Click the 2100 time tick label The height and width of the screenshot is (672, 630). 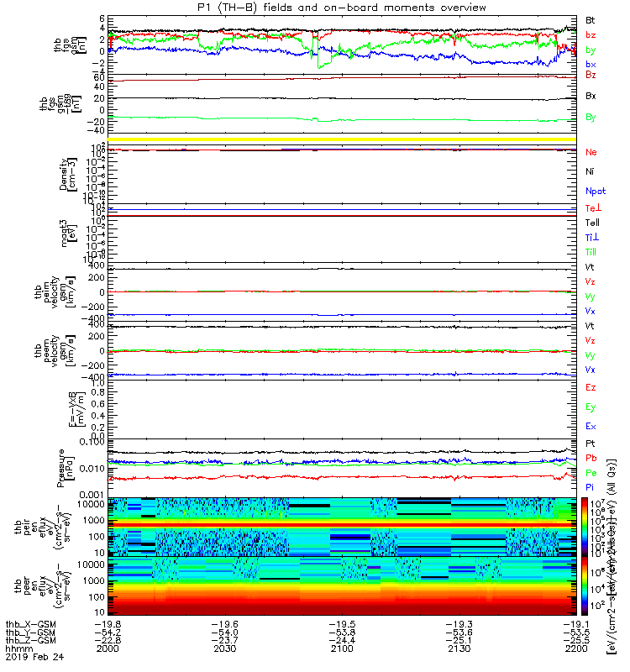click(342, 648)
